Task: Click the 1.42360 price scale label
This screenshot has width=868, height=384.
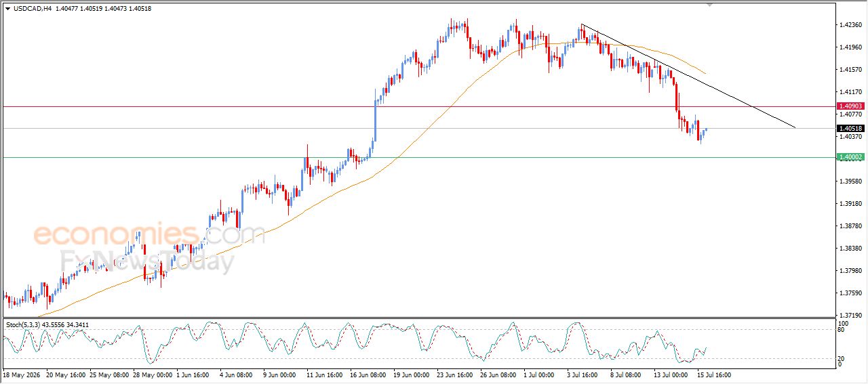Action: [850, 25]
